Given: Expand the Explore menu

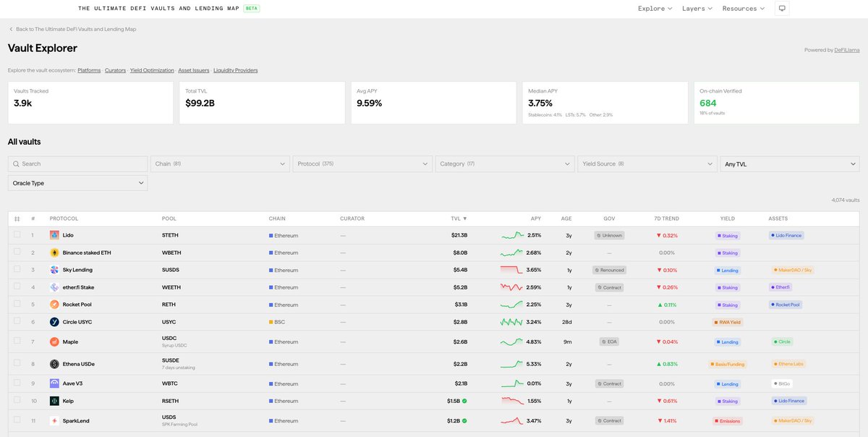Looking at the screenshot, I should pyautogui.click(x=655, y=9).
